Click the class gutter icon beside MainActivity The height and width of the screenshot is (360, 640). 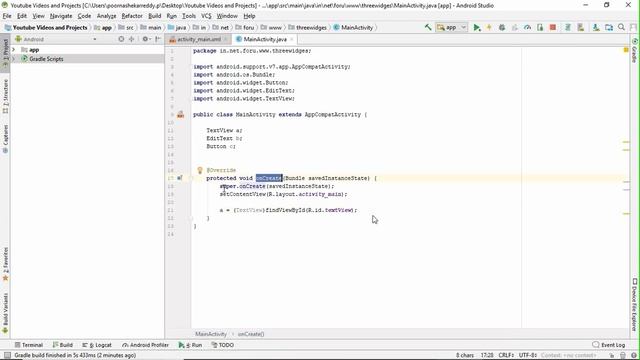pos(180,115)
